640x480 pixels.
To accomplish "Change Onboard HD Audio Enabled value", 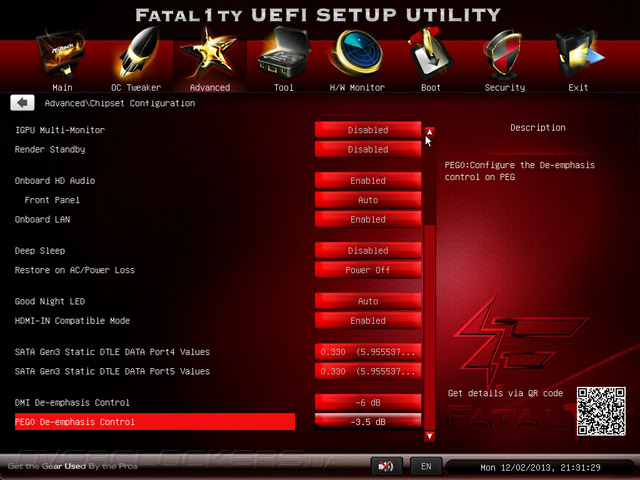I will click(368, 180).
